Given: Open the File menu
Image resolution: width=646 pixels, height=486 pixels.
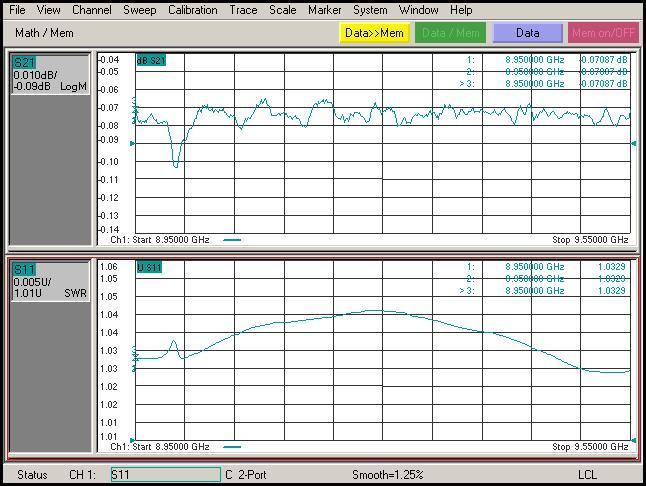Looking at the screenshot, I should click(x=17, y=10).
